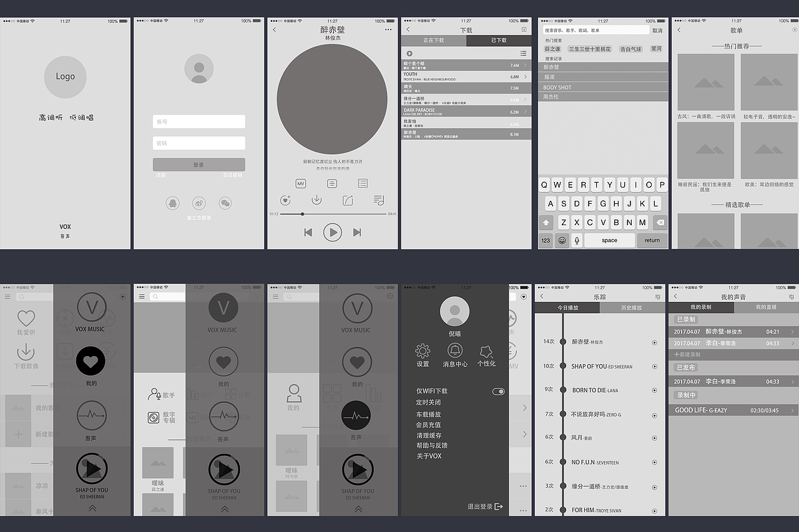Tap hot search tag 告白气球
The image size is (799, 532).
tap(630, 49)
